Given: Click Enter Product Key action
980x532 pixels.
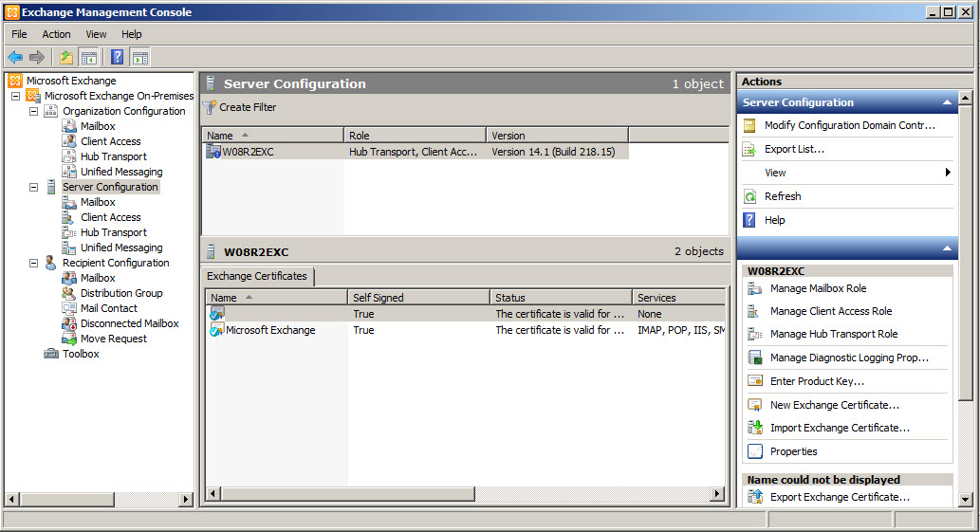Looking at the screenshot, I should tap(817, 381).
